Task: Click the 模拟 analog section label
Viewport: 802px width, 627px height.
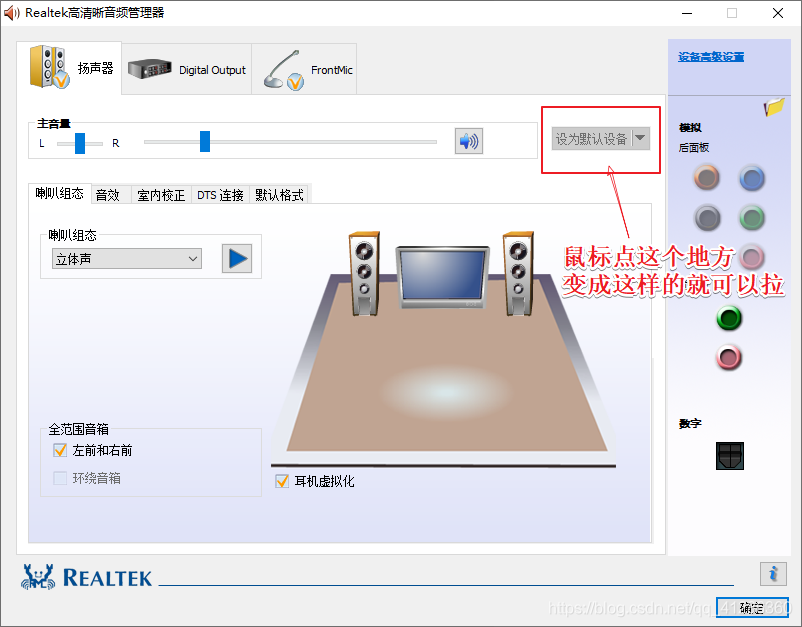Action: point(690,127)
